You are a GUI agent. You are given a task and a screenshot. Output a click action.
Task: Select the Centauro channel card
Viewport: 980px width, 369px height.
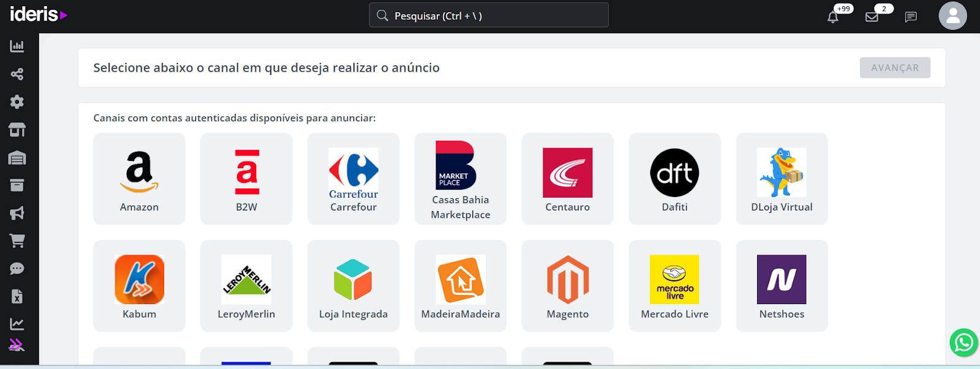coord(568,179)
